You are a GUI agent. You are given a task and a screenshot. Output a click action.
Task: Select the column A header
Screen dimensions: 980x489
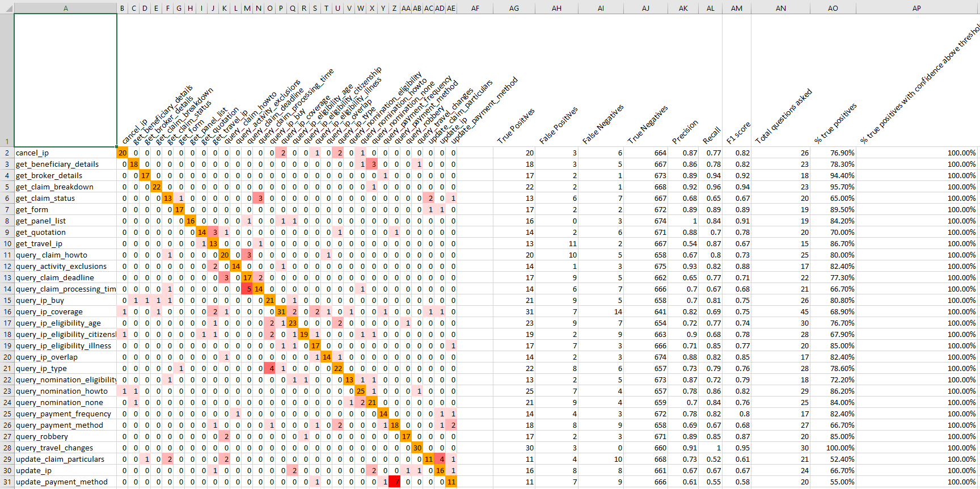66,9
